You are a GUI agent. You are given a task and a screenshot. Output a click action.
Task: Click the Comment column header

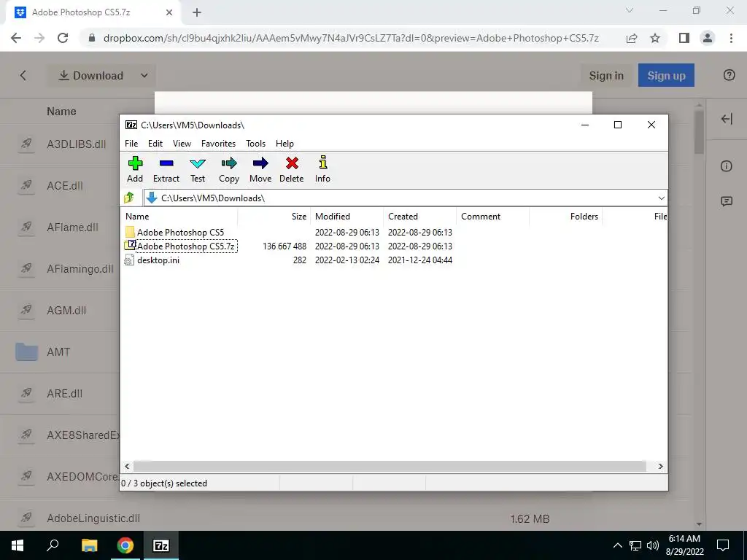(x=492, y=216)
